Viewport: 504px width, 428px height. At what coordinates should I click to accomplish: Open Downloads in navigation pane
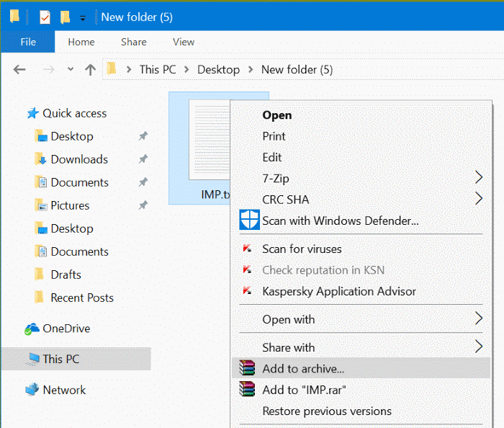[x=79, y=159]
